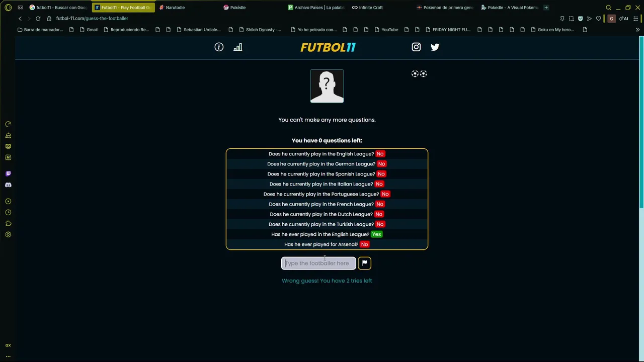The height and width of the screenshot is (362, 644).
Task: Select the German League question row
Action: pos(327,164)
